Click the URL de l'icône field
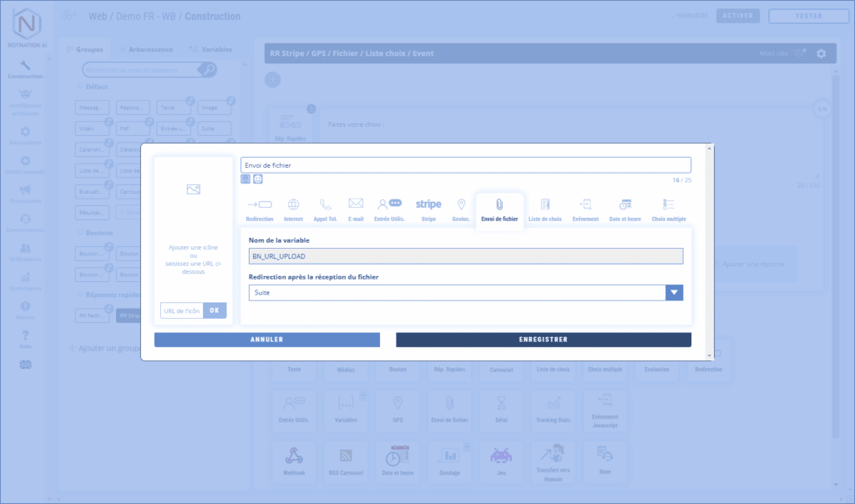The image size is (855, 504). point(182,310)
